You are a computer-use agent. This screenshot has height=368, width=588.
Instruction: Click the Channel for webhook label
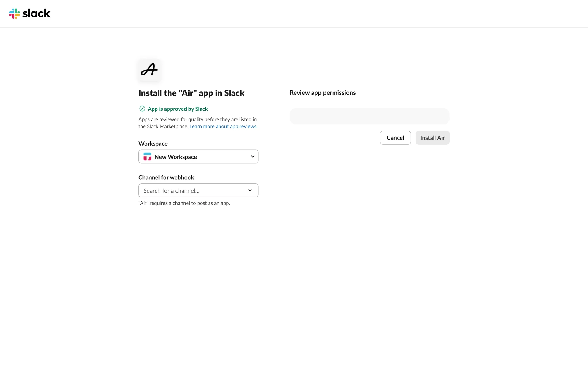click(x=166, y=178)
